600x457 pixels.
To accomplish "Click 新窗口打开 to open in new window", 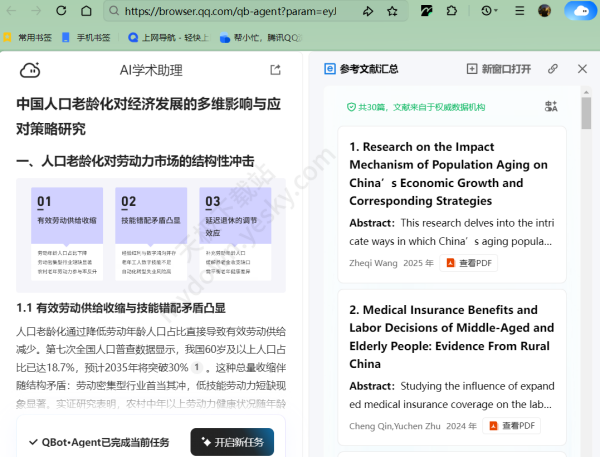I will (x=499, y=69).
